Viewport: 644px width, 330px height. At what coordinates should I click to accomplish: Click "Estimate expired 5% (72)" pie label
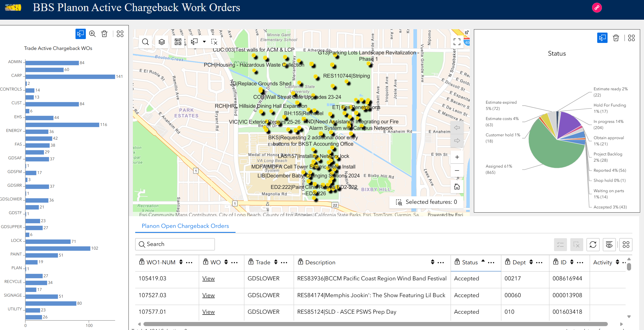click(501, 105)
